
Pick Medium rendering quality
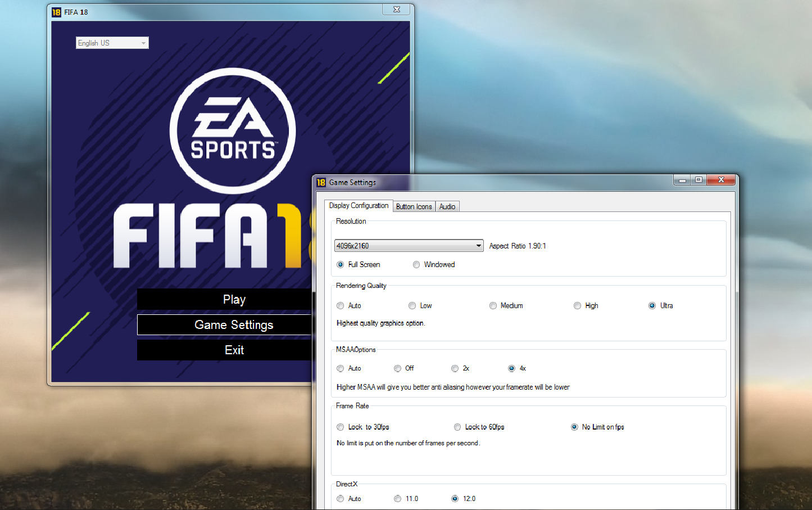493,306
